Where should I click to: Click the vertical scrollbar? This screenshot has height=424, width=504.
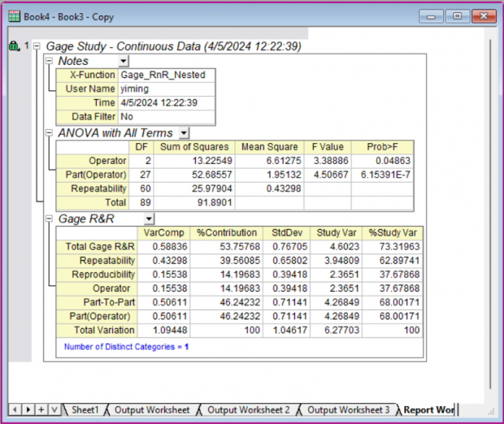490,214
